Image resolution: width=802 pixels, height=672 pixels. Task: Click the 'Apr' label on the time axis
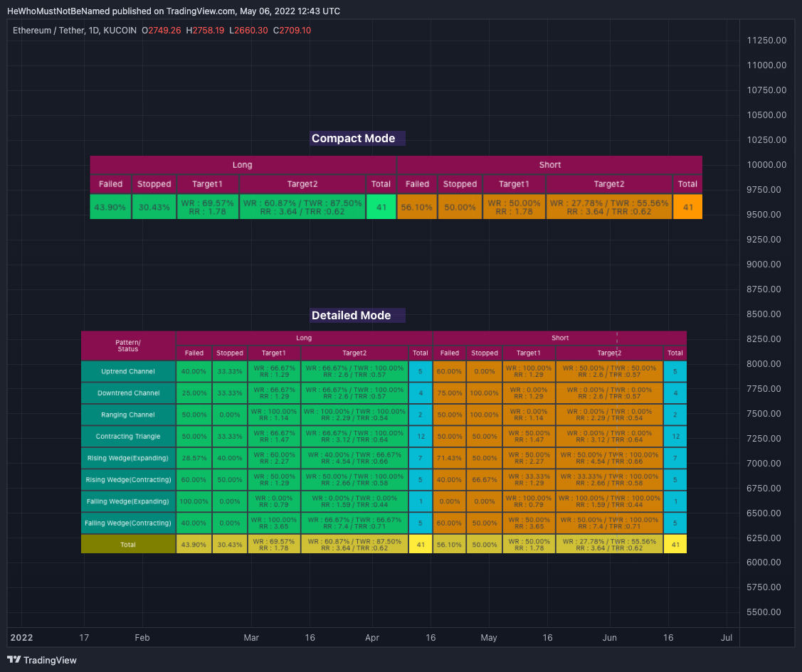[x=372, y=638]
